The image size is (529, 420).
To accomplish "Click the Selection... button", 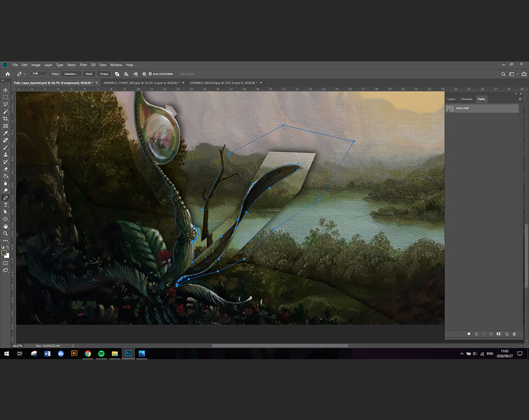I will [x=71, y=74].
